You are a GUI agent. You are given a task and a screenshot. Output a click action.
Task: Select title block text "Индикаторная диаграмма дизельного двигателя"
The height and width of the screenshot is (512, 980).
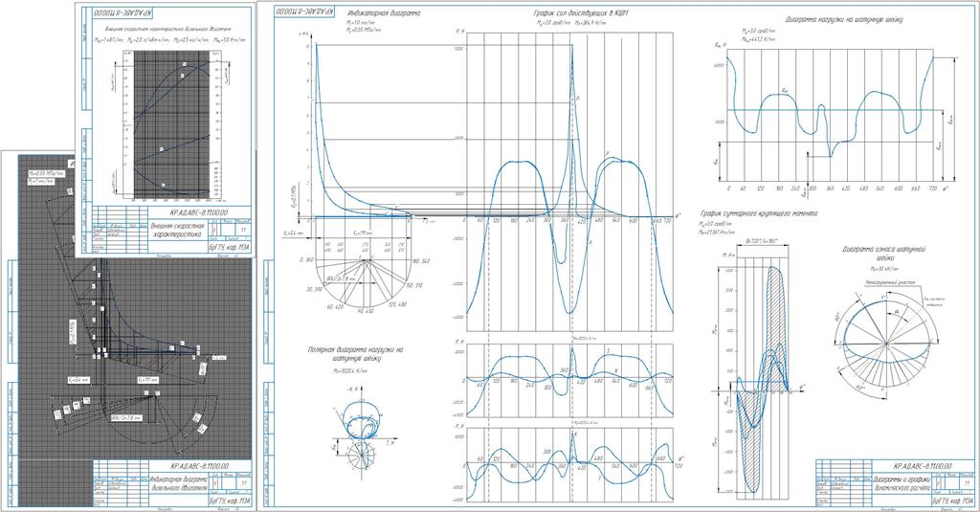[x=177, y=484]
